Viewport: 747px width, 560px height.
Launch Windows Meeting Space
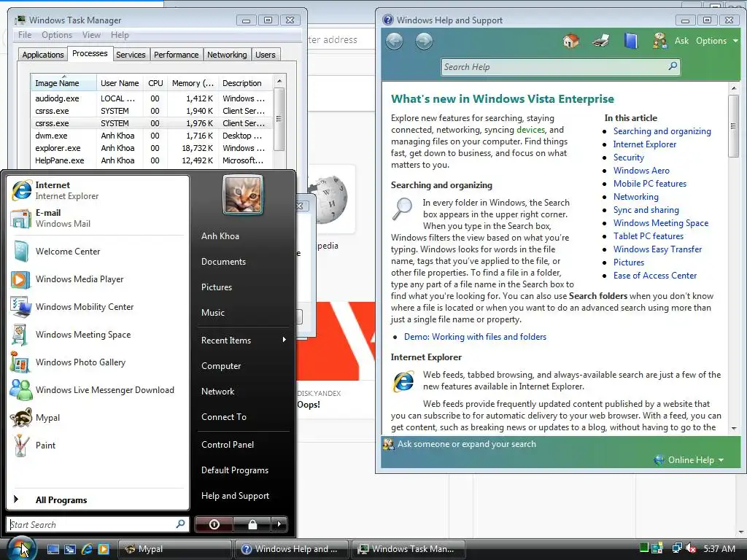coord(98,334)
